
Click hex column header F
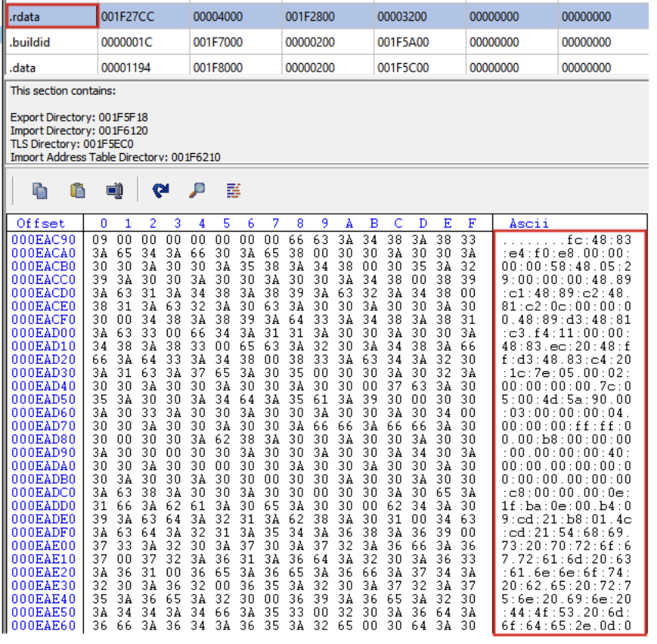click(472, 223)
